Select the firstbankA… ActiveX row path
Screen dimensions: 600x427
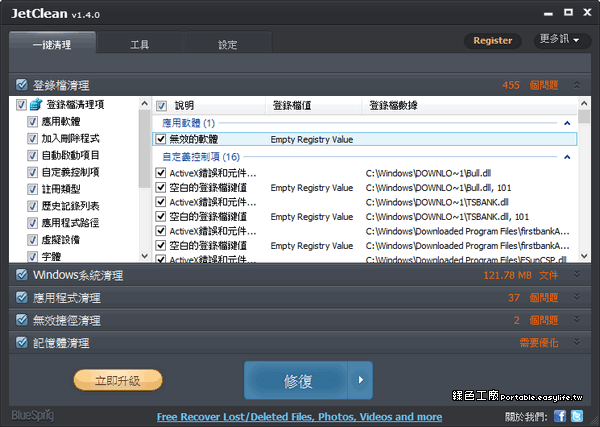pyautogui.click(x=467, y=231)
